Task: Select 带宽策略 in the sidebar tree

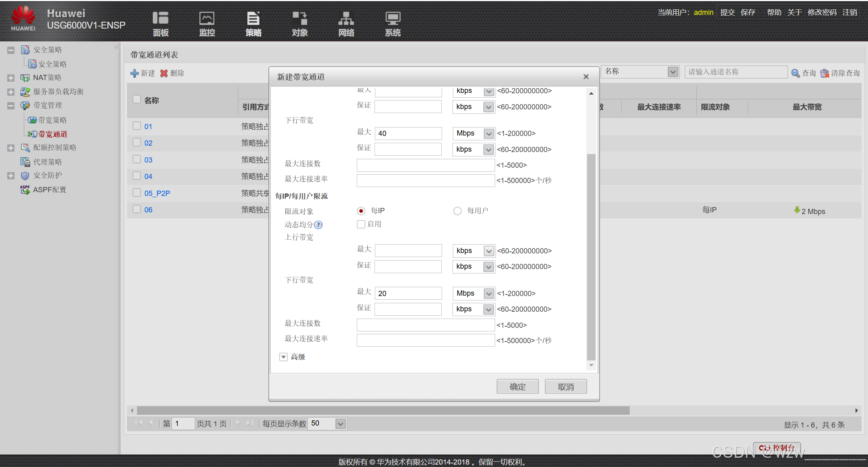Action: click(x=52, y=120)
